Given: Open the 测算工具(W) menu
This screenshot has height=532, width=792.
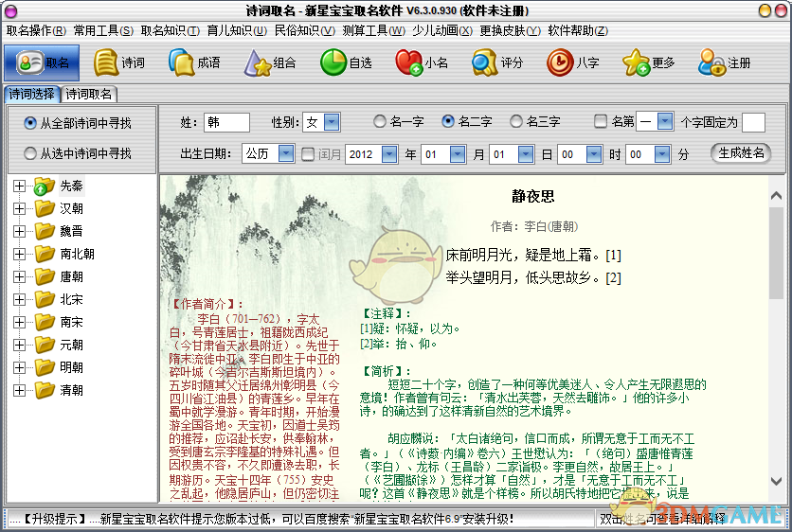Looking at the screenshot, I should tap(373, 31).
